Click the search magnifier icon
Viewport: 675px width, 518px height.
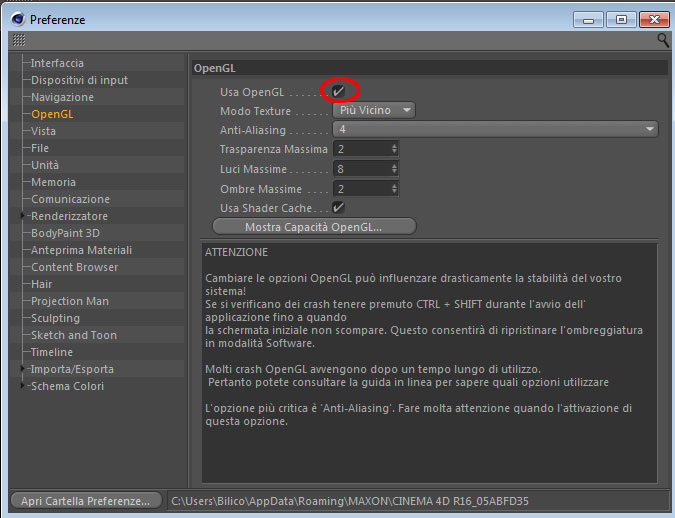(x=663, y=40)
